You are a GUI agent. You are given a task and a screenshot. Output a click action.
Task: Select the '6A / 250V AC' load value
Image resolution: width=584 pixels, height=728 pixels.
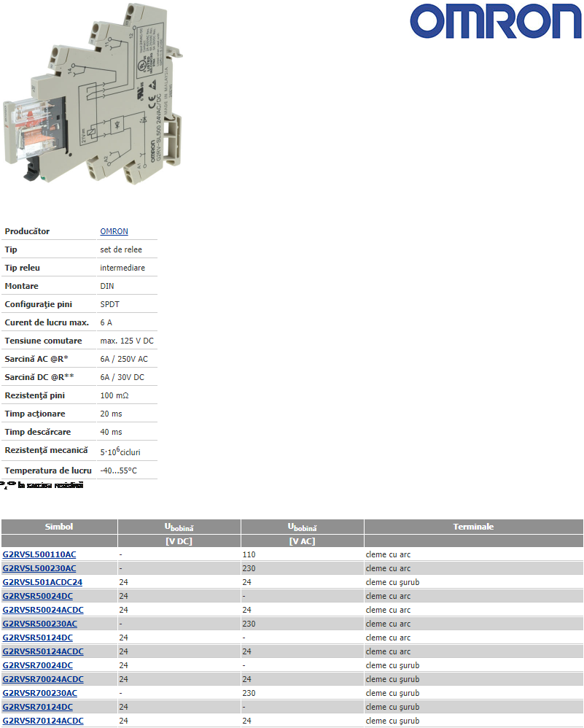[124, 359]
